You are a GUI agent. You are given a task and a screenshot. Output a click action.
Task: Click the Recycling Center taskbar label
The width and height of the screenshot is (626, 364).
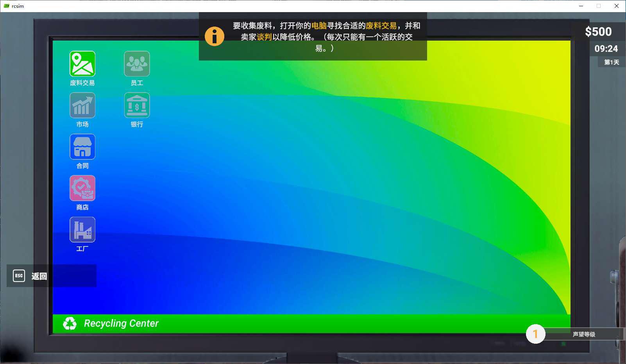point(121,323)
